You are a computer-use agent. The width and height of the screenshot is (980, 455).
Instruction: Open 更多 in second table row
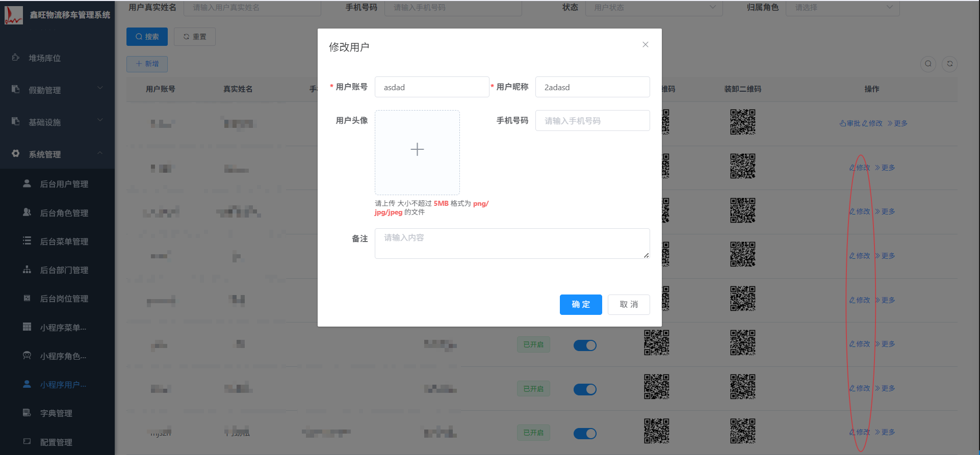885,168
